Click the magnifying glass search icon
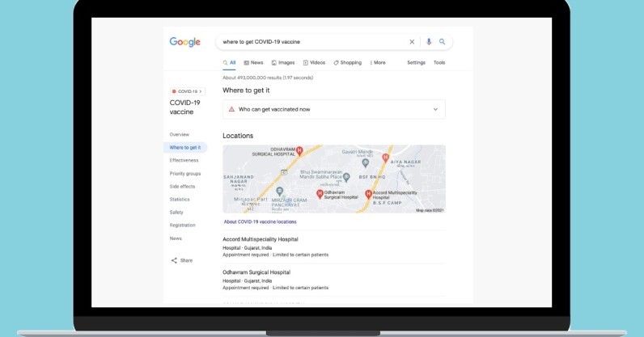The image size is (644, 337). click(x=443, y=42)
